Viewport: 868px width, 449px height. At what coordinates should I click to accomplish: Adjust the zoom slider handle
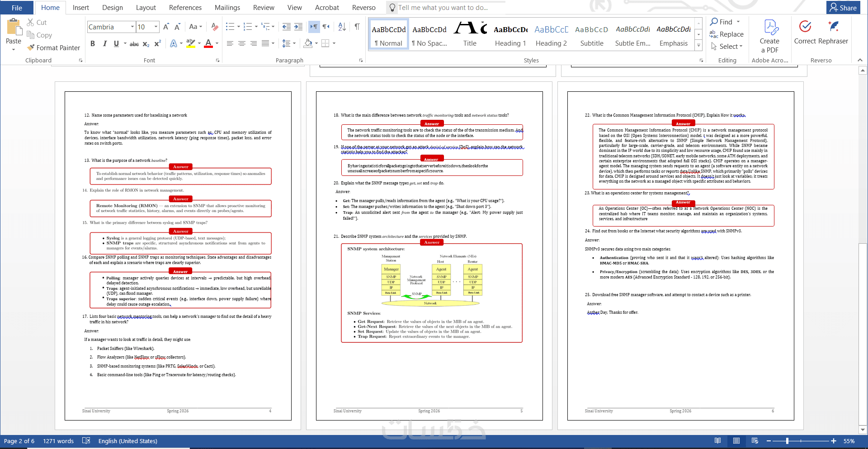(787, 441)
